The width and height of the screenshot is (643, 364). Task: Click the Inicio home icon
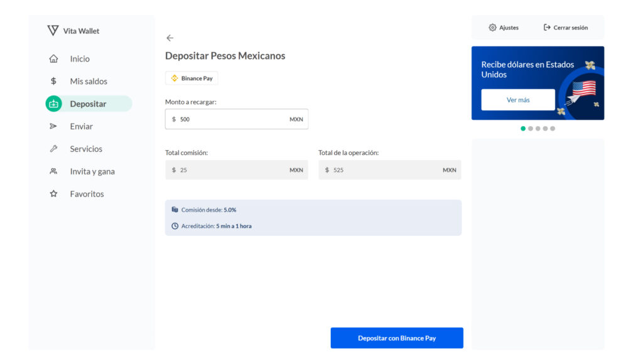tap(53, 59)
